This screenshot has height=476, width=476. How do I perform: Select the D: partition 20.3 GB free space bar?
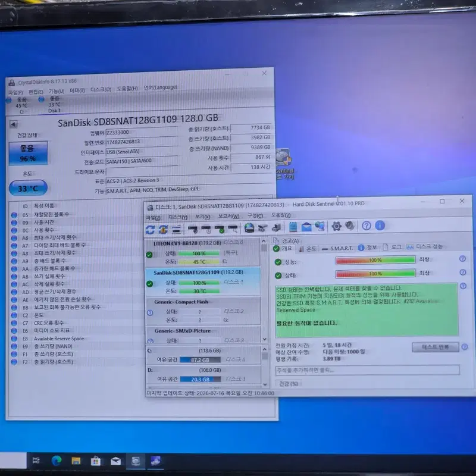pos(201,380)
